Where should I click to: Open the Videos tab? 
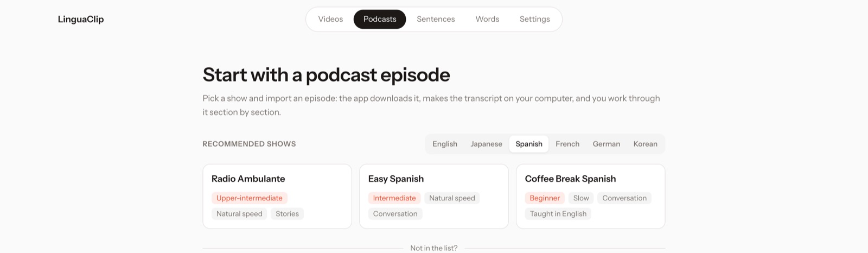tap(330, 19)
